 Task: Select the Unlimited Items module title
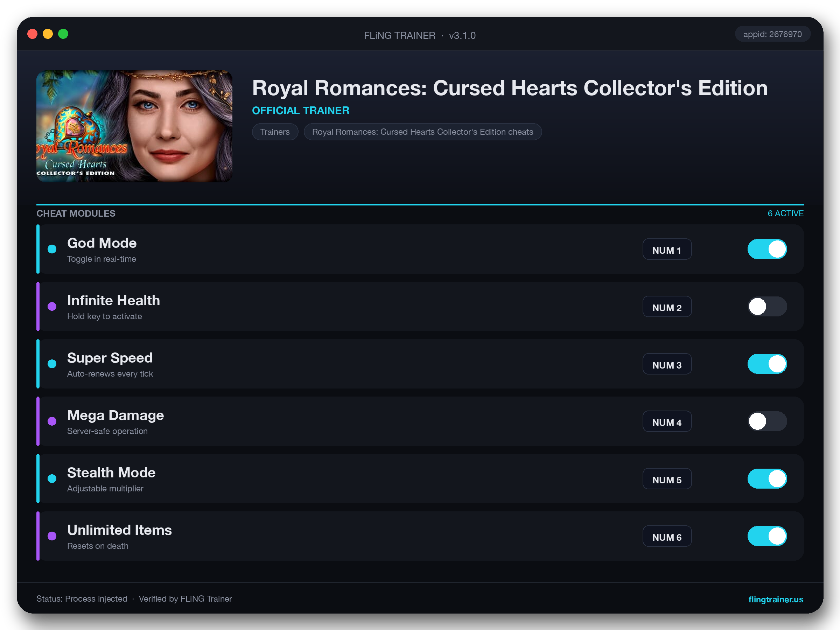coord(120,530)
